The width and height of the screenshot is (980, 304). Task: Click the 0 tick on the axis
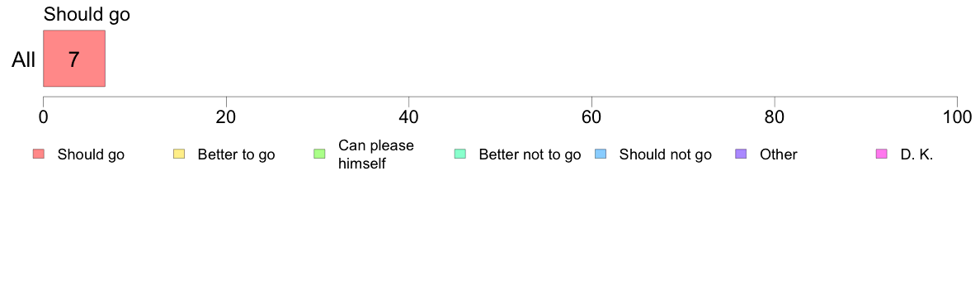43,117
